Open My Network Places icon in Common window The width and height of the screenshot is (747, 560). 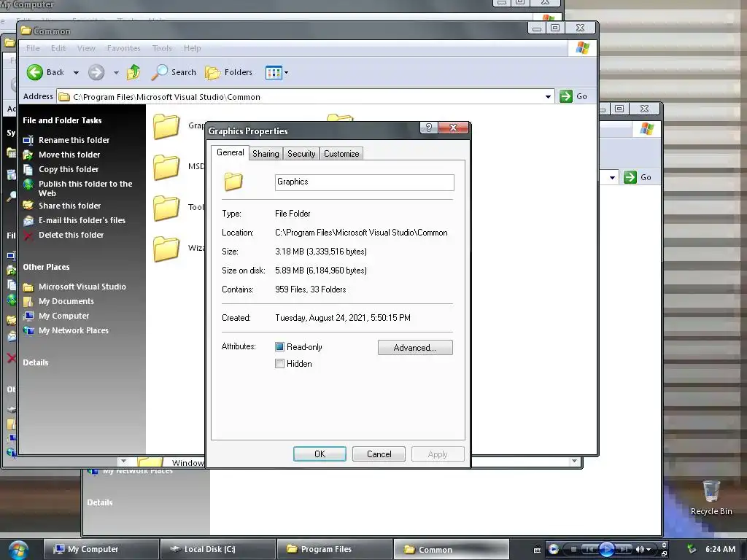[x=28, y=330]
